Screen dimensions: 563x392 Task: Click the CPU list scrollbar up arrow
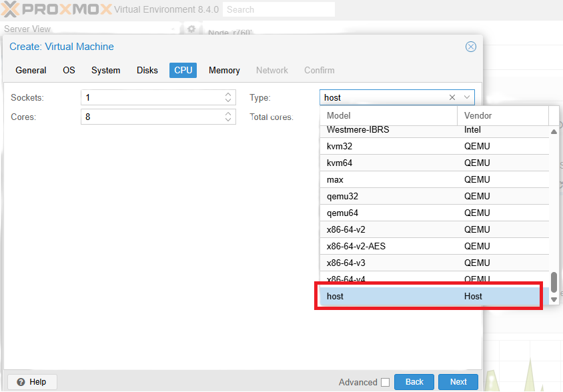tap(554, 132)
